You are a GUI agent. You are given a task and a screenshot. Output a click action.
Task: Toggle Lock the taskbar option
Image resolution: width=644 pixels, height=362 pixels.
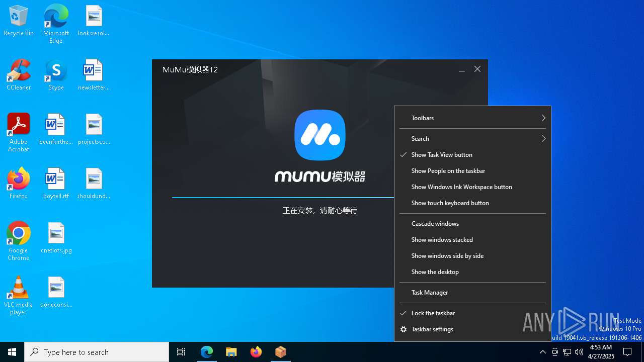(472, 313)
